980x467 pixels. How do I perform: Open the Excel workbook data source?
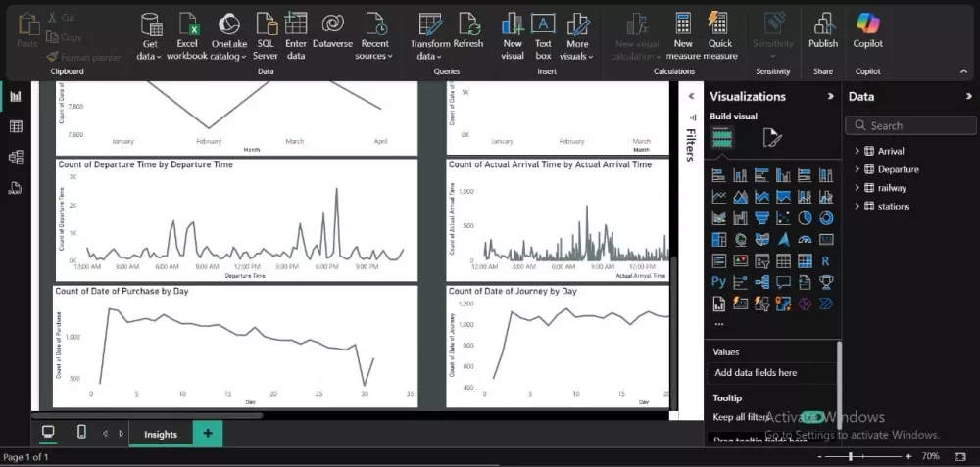coord(187,37)
